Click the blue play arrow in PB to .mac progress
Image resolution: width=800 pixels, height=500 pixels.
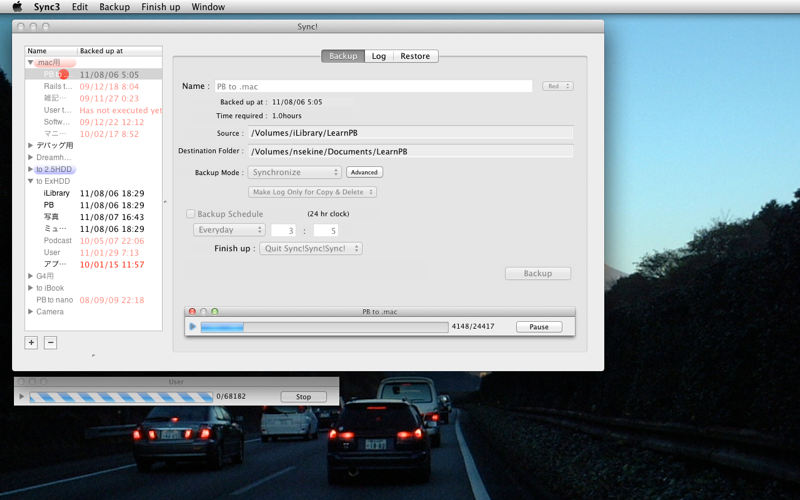click(193, 327)
